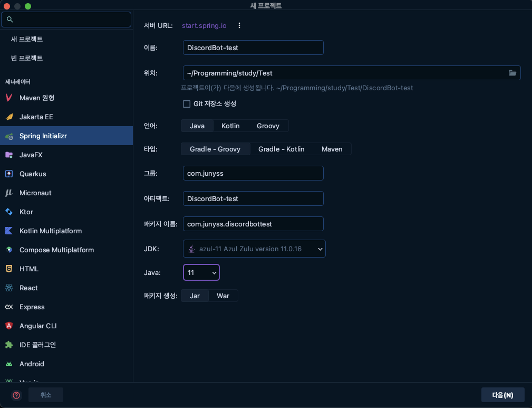Click the Kotlin Multiplatform icon

pos(9,231)
